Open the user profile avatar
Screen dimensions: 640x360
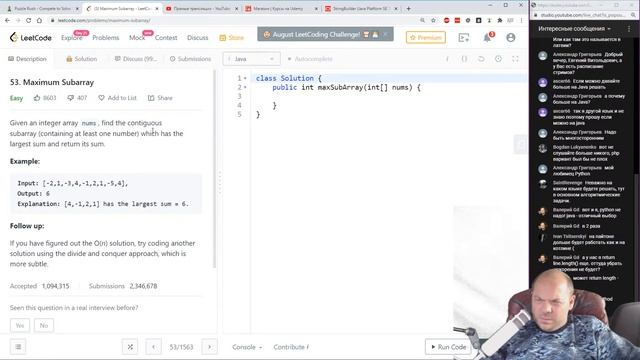click(511, 38)
